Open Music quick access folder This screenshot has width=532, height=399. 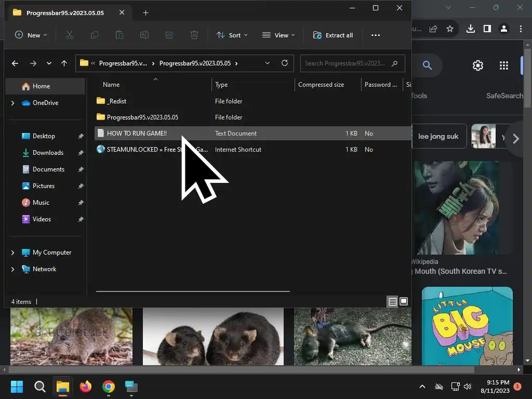click(41, 203)
